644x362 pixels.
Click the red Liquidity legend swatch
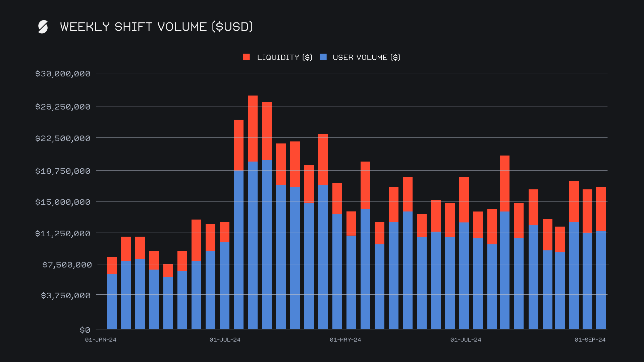pos(247,57)
